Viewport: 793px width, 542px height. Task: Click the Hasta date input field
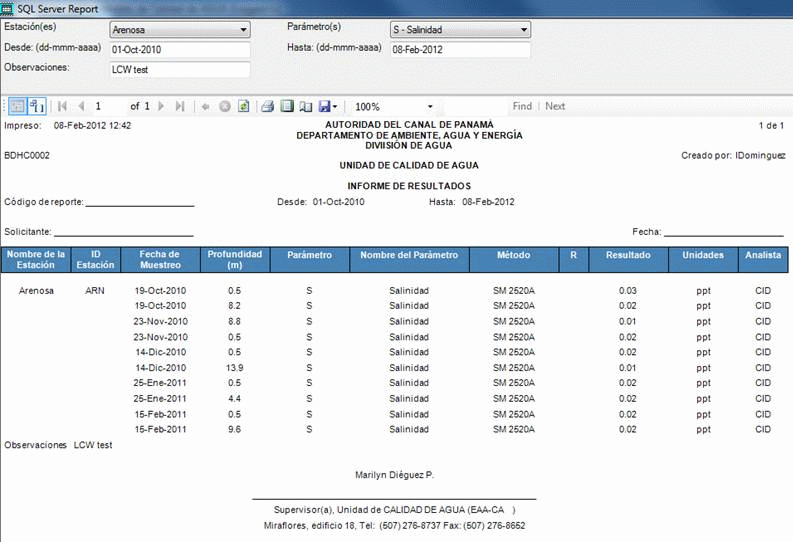tap(459, 49)
